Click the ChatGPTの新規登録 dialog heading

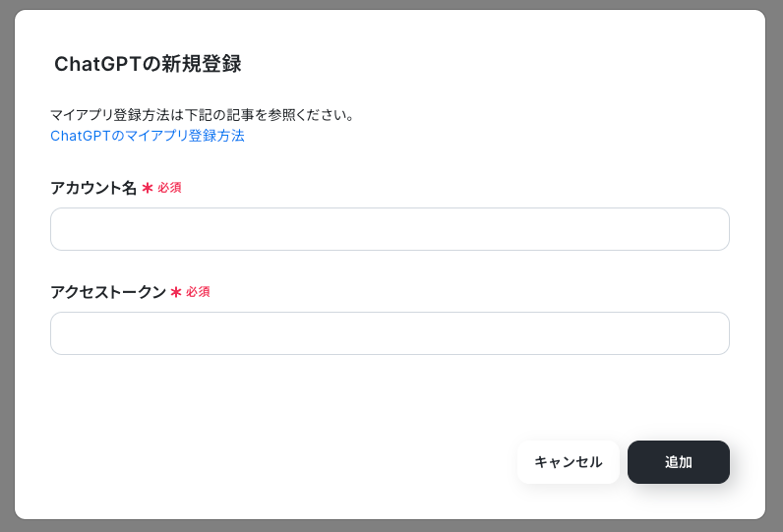coord(148,64)
